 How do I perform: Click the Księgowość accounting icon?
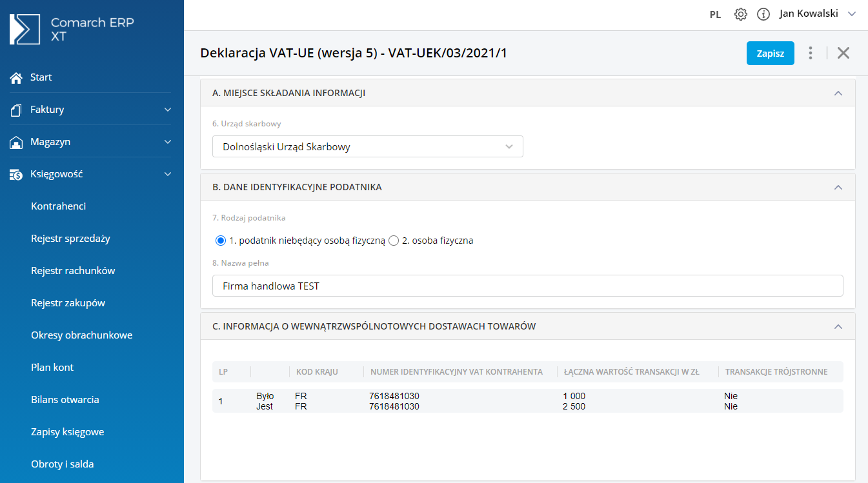pyautogui.click(x=17, y=174)
